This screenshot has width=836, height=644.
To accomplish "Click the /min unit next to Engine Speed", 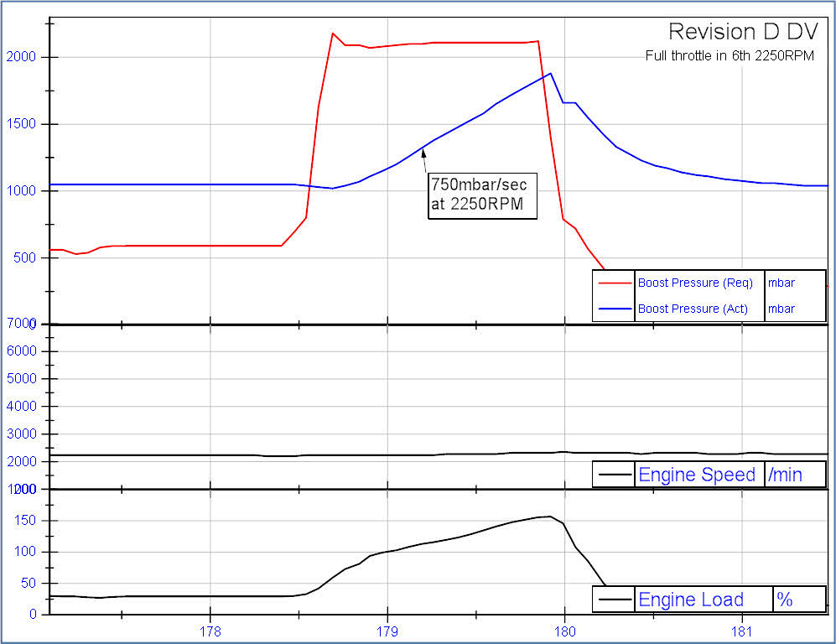I will (x=785, y=475).
